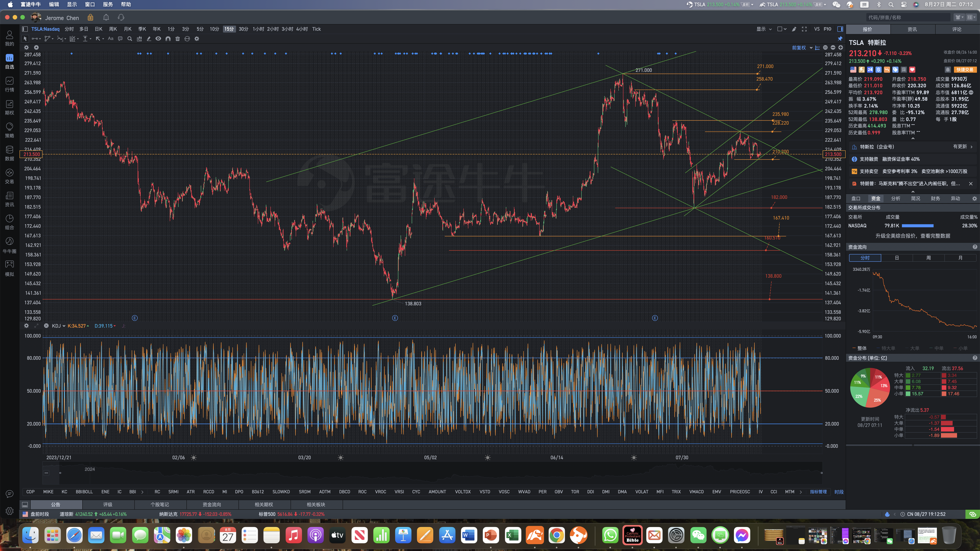This screenshot has height=551, width=980.
Task: Zoom in the chart with the plus icon
Action: [841, 47]
